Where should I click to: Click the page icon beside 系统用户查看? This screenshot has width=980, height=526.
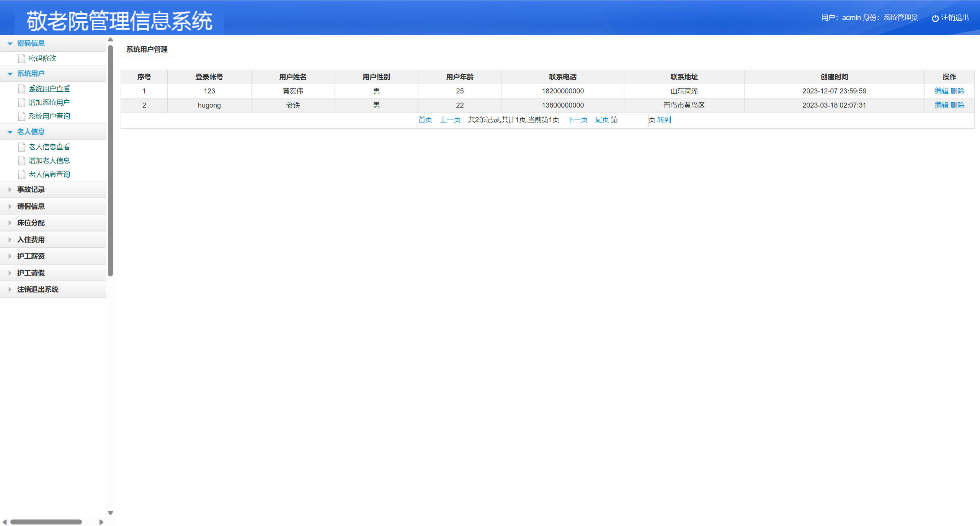coord(22,89)
